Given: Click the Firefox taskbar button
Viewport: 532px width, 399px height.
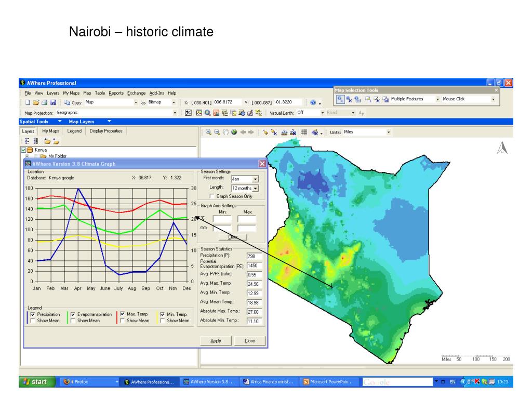Looking at the screenshot, I should pyautogui.click(x=89, y=382).
